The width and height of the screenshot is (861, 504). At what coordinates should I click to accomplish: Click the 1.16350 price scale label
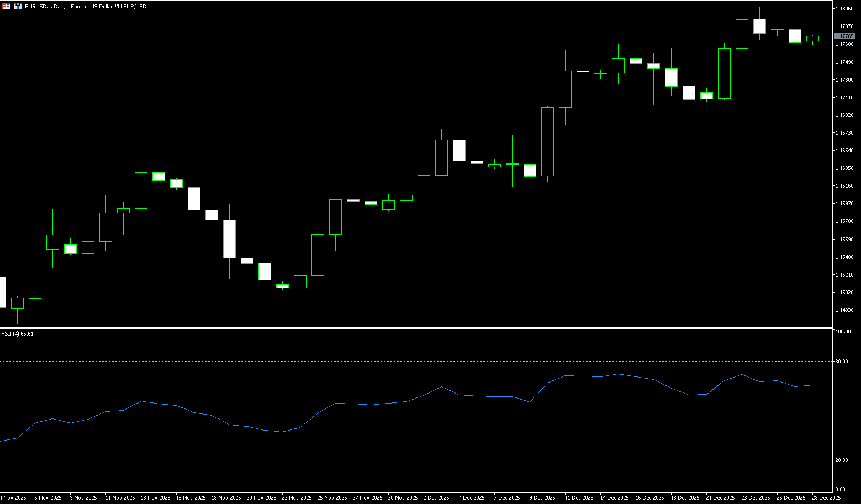click(845, 168)
